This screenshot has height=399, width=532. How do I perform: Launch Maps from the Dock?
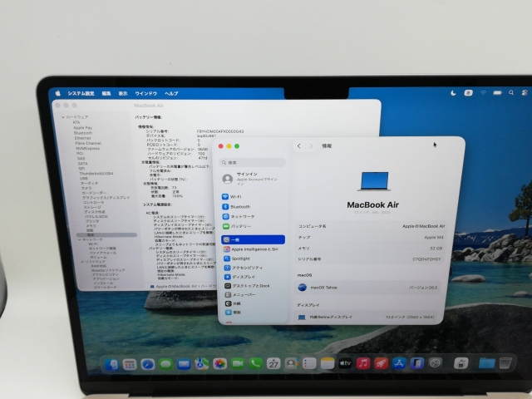coord(202,364)
